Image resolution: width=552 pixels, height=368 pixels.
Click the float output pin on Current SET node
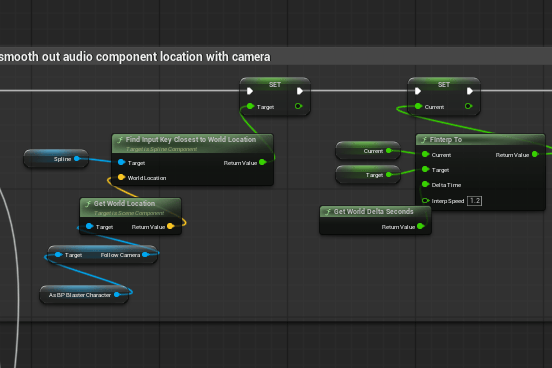point(469,106)
